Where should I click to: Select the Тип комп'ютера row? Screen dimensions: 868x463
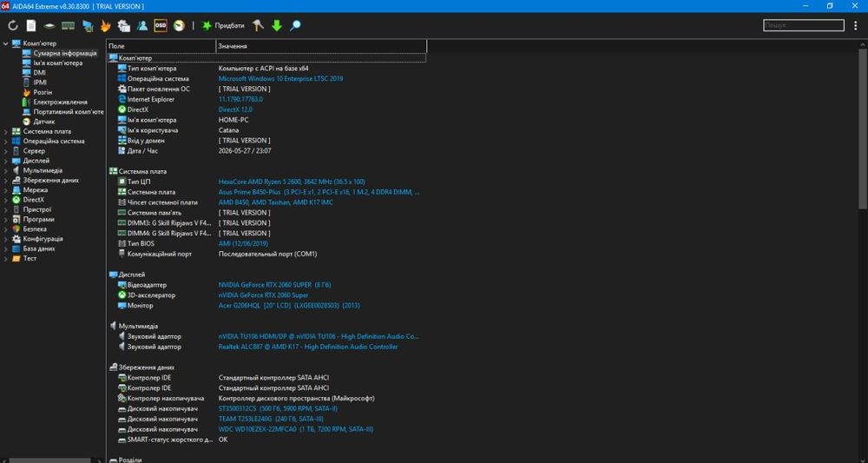[266, 69]
